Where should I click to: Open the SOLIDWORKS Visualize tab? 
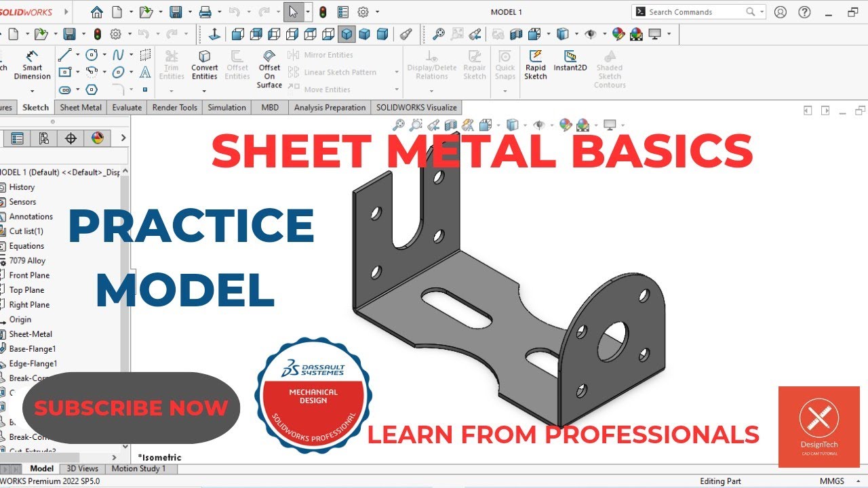(x=417, y=107)
